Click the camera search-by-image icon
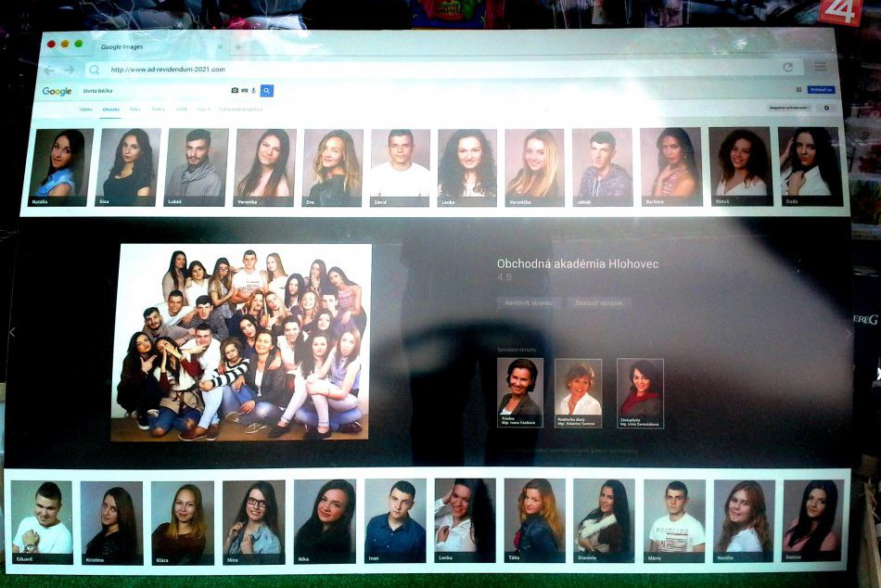 (235, 91)
